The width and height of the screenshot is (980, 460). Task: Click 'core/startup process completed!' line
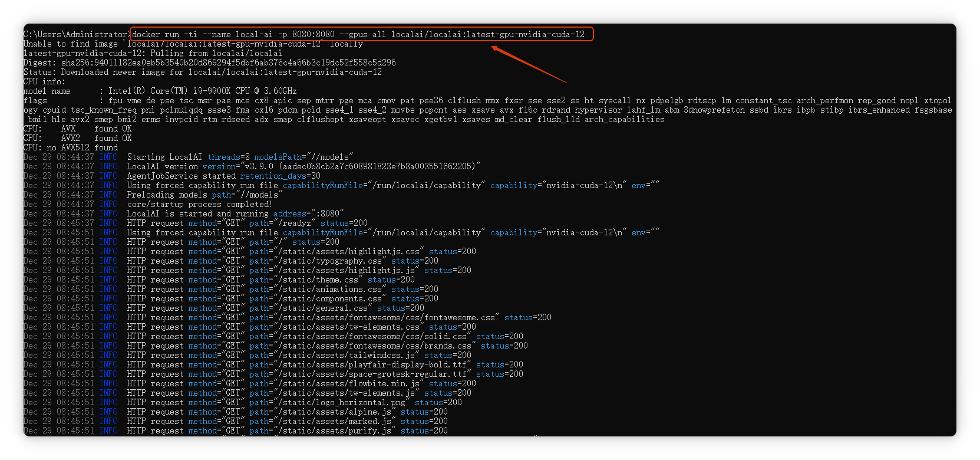click(149, 204)
